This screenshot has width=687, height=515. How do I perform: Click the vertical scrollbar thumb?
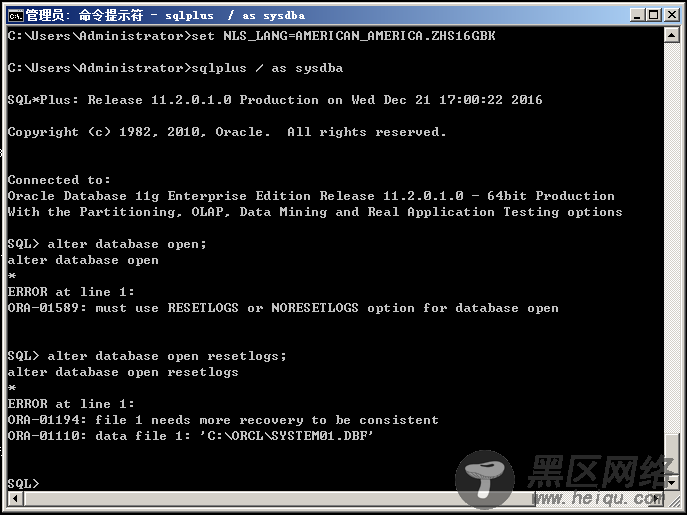[x=672, y=456]
